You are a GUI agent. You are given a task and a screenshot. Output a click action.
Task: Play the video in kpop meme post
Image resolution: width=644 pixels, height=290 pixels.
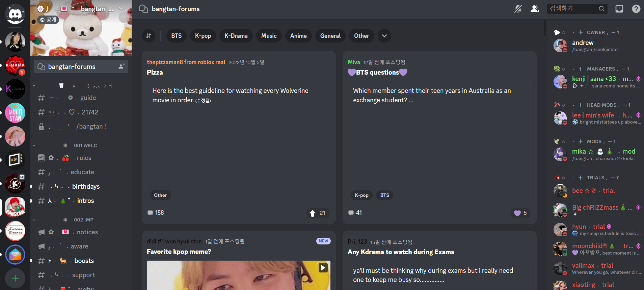coord(323,268)
